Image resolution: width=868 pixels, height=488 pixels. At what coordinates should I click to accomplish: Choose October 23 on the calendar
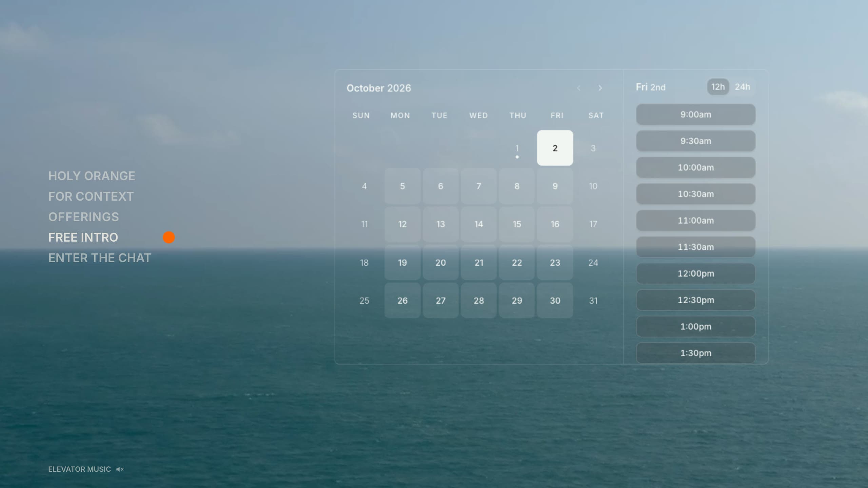click(555, 263)
